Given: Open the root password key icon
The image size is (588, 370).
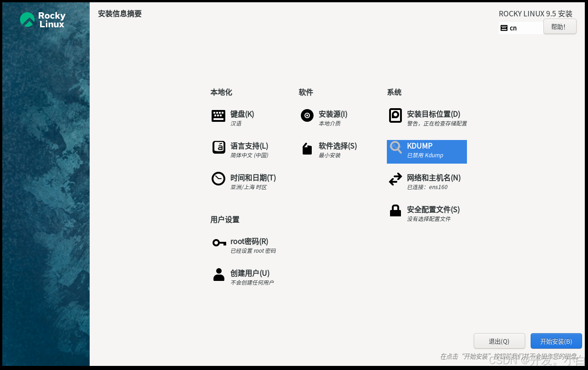Looking at the screenshot, I should [219, 243].
